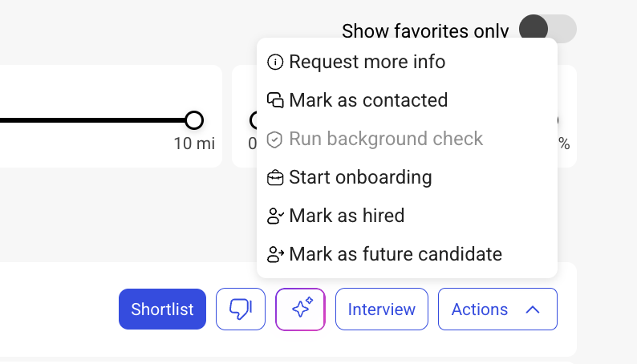
Task: Click the AI sparkle icon button
Action: pos(300,309)
